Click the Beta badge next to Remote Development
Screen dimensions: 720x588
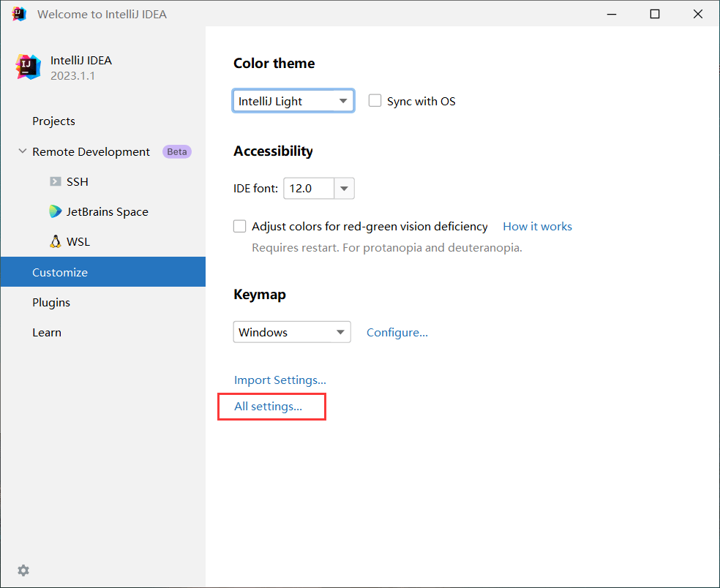pyautogui.click(x=176, y=151)
